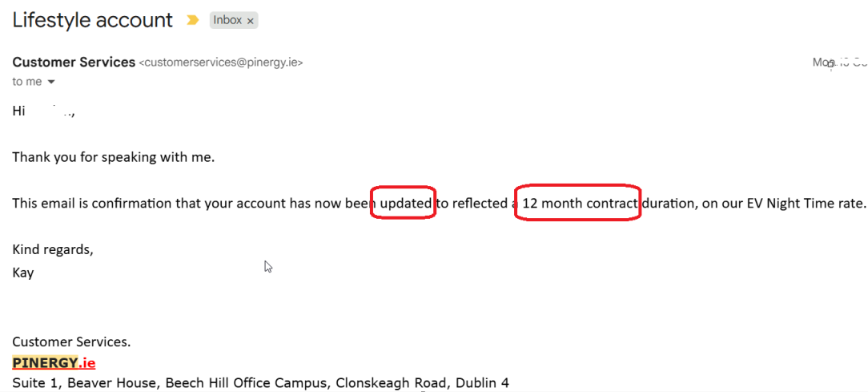Remove the Inbox label with its x
The width and height of the screenshot is (868, 392).
[250, 22]
